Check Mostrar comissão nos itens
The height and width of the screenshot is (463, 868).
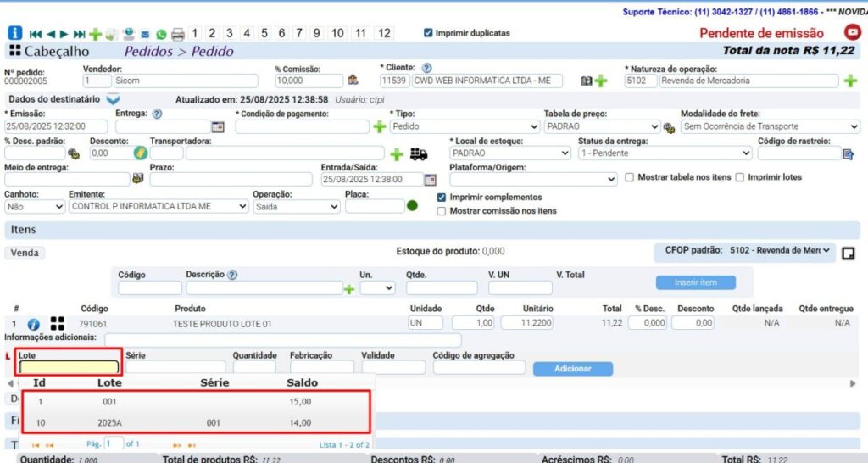click(441, 210)
